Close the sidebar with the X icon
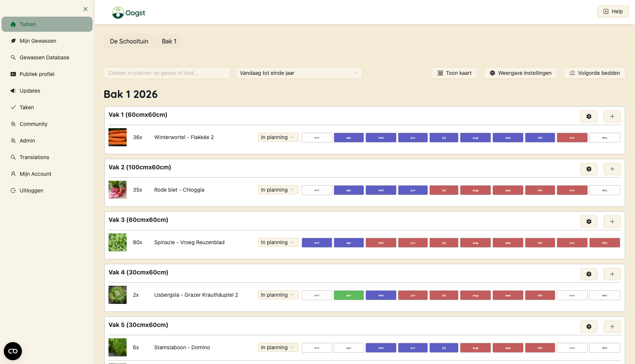The width and height of the screenshot is (635, 364). [85, 9]
